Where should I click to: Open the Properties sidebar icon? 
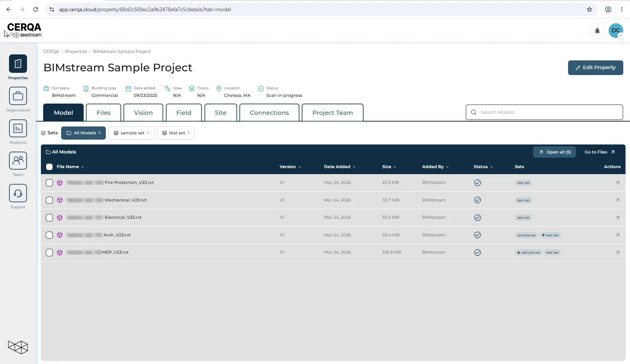pos(18,64)
